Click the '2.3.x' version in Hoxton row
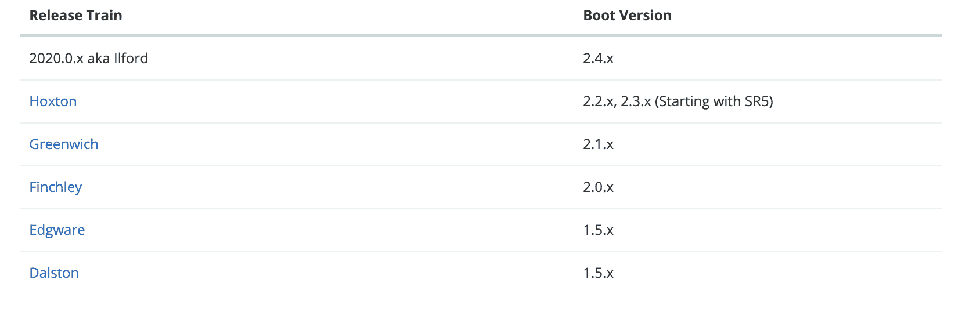The height and width of the screenshot is (312, 980). click(636, 101)
